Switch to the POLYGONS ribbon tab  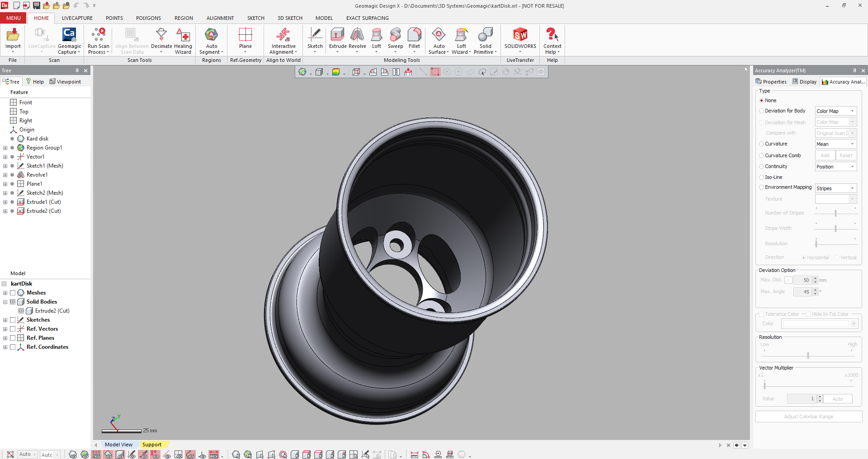(148, 18)
